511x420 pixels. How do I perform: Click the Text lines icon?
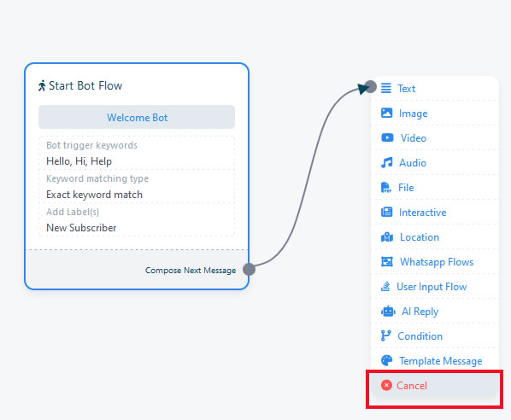pyautogui.click(x=386, y=88)
